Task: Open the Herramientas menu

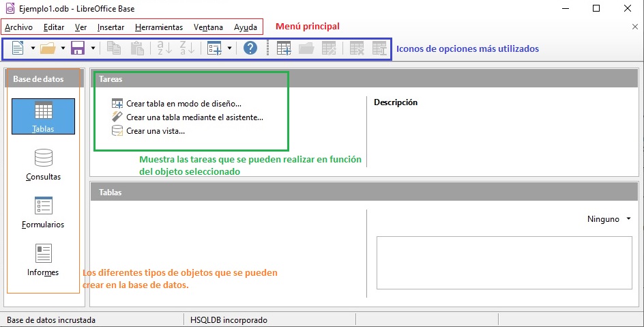Action: 159,27
